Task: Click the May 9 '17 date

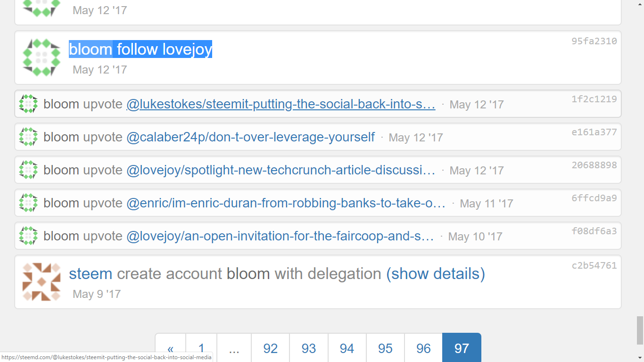Action: pos(97,294)
